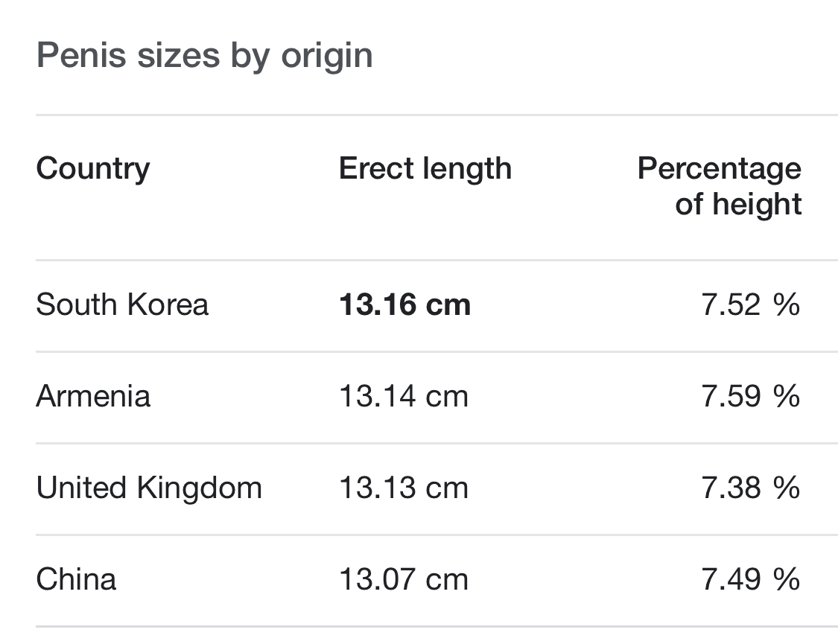The image size is (838, 644).
Task: Click the bold 13.16 cm value
Action: (405, 305)
